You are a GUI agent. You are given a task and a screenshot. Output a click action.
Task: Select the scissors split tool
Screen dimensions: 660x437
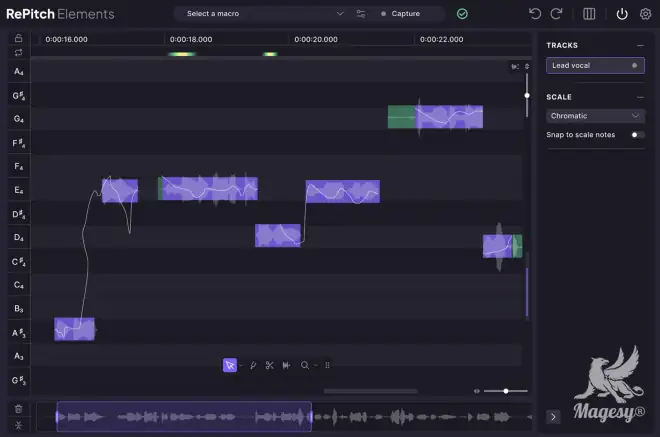(269, 365)
